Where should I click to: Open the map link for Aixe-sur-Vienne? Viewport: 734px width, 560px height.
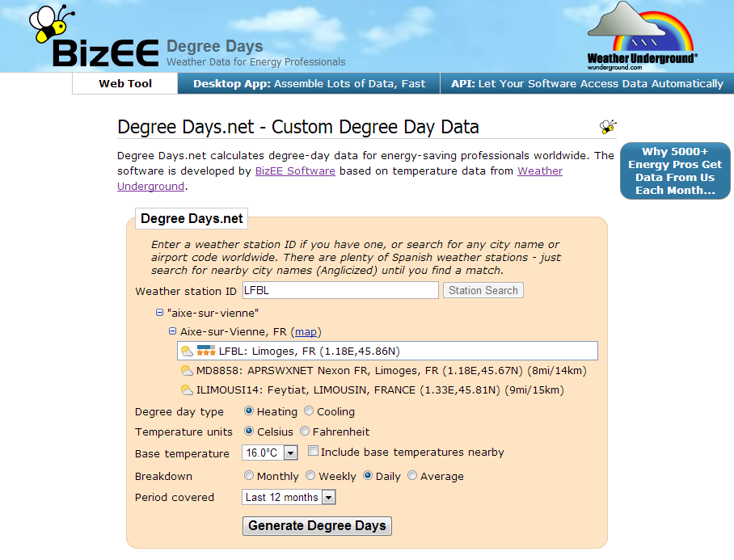[306, 331]
